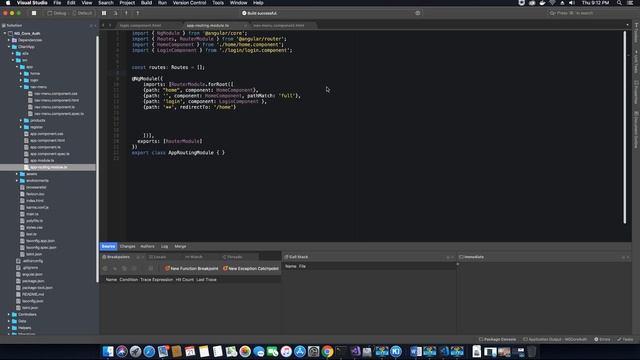
Task: Show the Tasks pad
Action: tap(625, 339)
